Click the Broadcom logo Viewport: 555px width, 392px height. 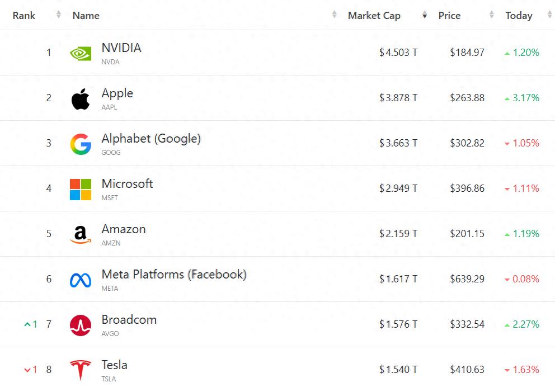point(80,324)
